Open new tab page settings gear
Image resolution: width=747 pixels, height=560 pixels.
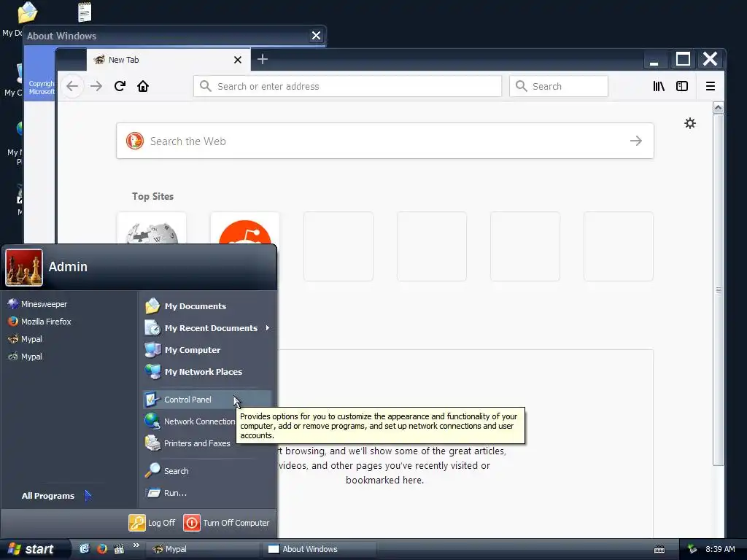point(690,123)
